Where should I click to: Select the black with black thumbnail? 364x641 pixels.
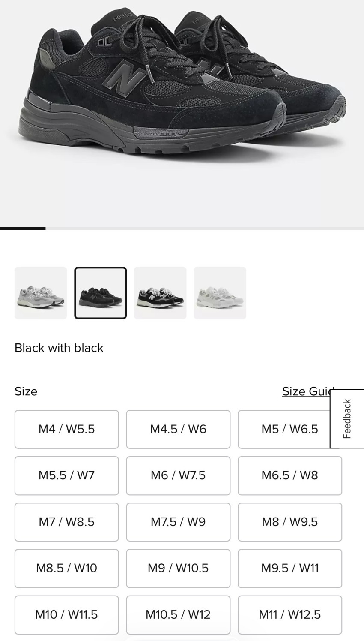pyautogui.click(x=101, y=293)
